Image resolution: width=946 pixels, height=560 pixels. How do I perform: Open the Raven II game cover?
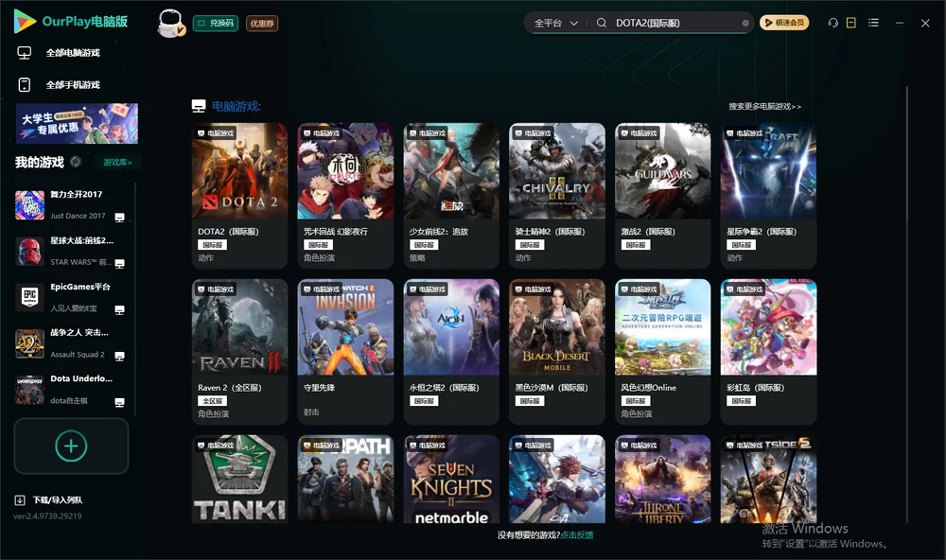click(x=239, y=327)
